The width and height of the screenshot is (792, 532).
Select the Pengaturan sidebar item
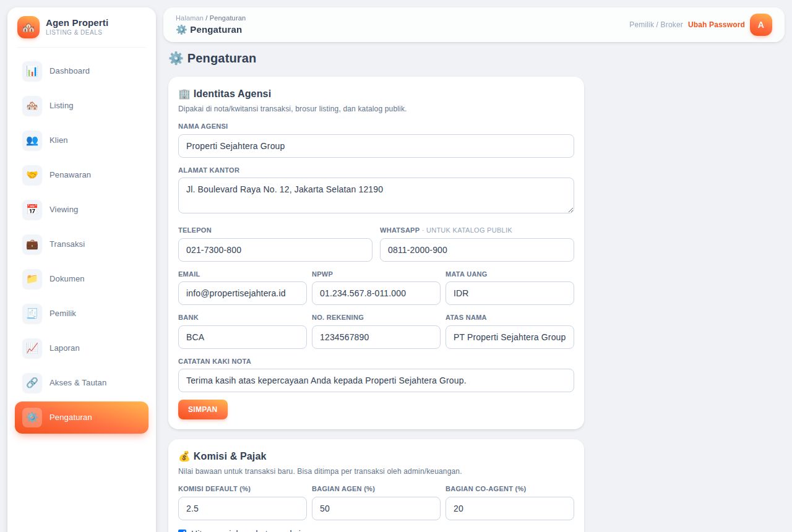click(82, 418)
